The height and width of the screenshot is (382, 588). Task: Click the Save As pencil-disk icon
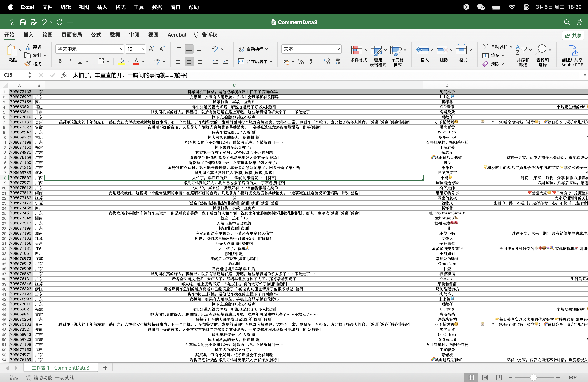click(34, 22)
